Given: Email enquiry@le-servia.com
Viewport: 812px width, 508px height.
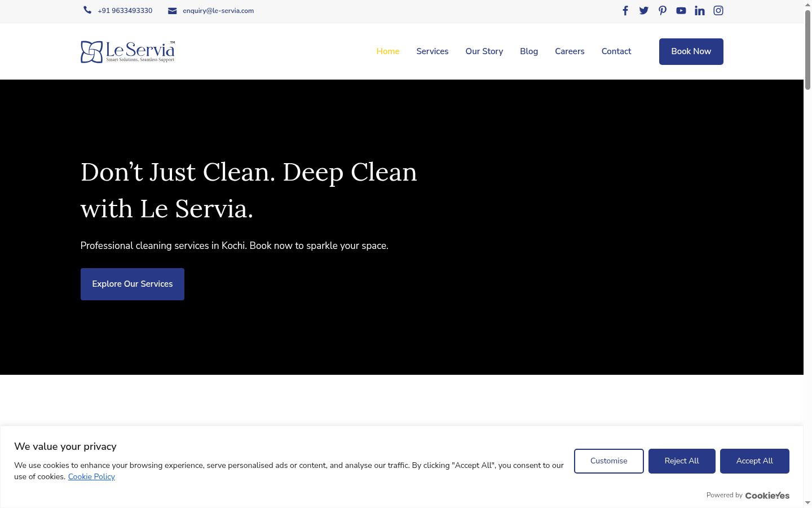Looking at the screenshot, I should [x=218, y=11].
